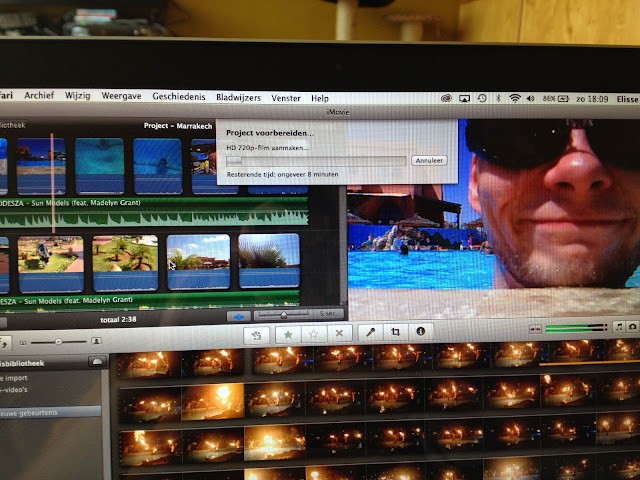Click the person icon beside the clip size slider
Screen dimensions: 640x480
point(96,341)
